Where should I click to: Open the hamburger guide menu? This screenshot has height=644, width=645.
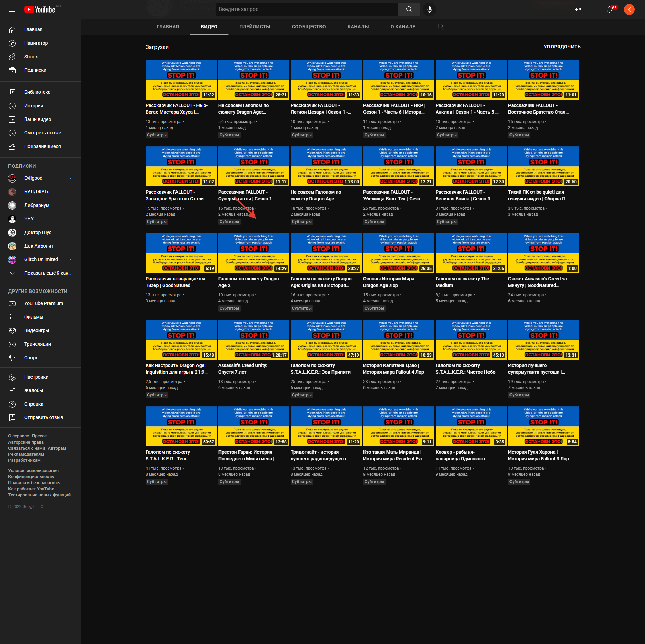(12, 9)
